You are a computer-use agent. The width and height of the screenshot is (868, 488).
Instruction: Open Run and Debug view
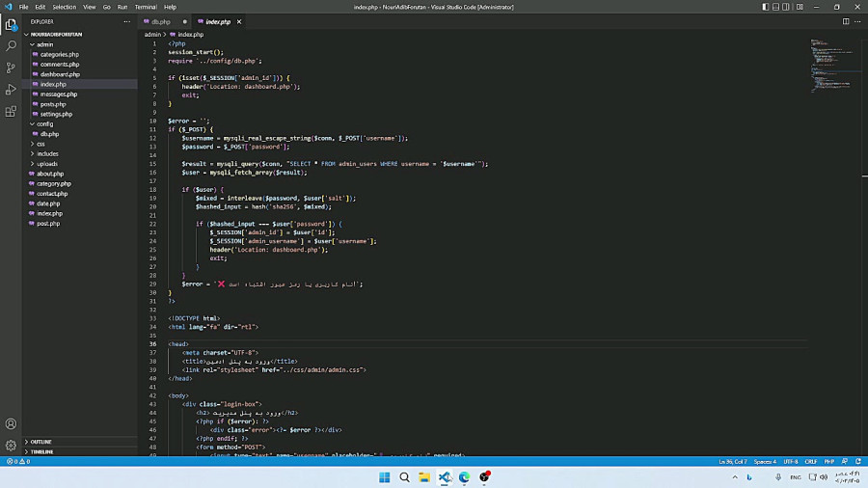click(x=11, y=89)
